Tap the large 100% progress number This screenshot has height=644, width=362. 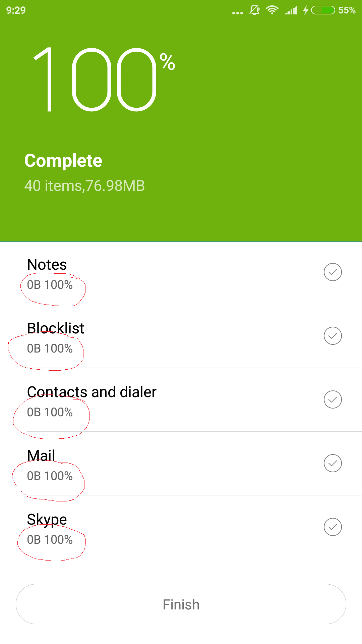click(101, 80)
